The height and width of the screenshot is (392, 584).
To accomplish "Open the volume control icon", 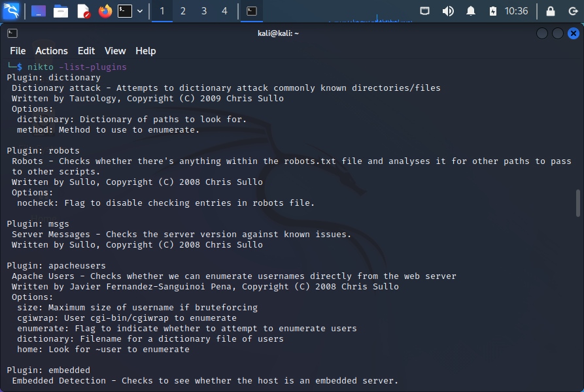I will pyautogui.click(x=448, y=11).
